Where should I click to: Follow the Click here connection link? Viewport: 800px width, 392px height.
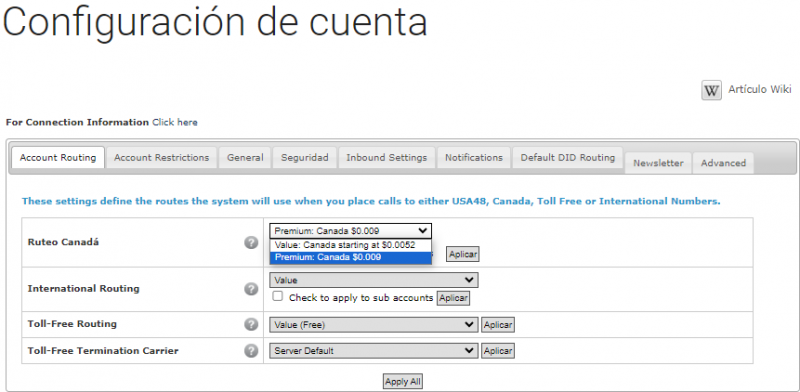pyautogui.click(x=174, y=122)
